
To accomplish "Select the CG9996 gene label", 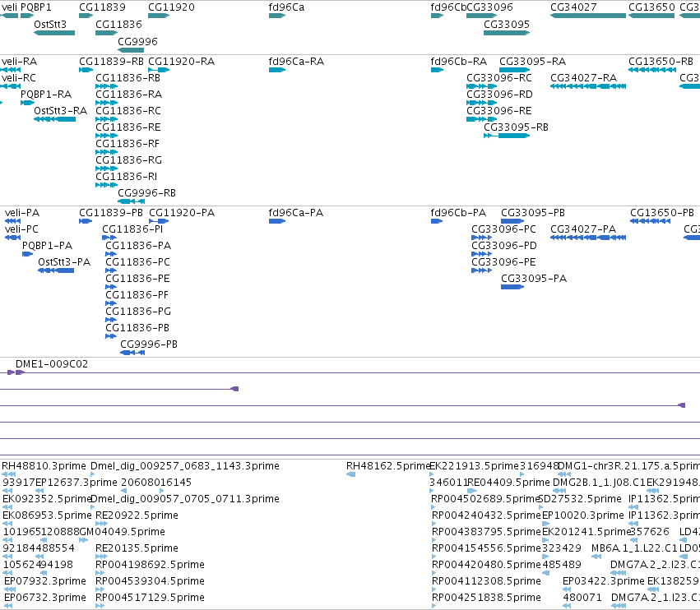I will [x=137, y=42].
